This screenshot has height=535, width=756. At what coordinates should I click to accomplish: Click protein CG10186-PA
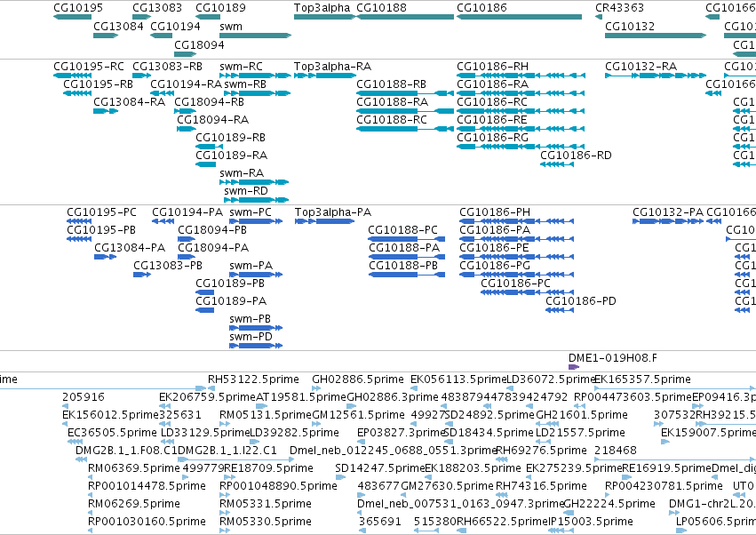pos(517,239)
